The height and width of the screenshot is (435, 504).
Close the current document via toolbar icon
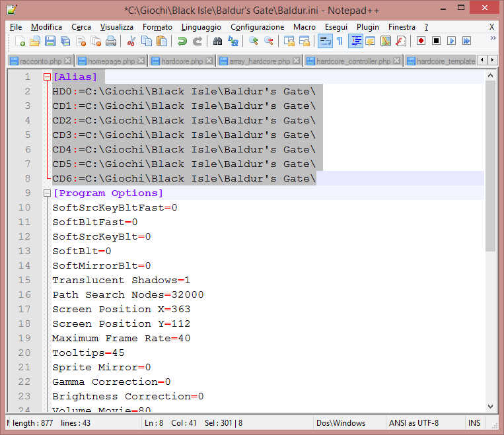click(81, 41)
